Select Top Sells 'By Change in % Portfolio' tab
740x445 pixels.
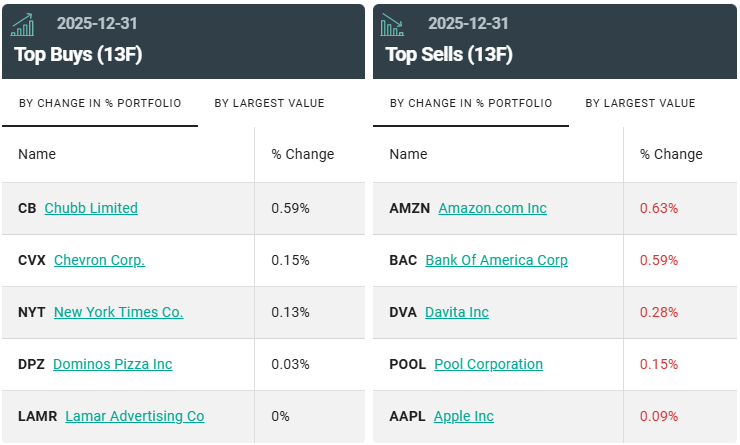(471, 103)
